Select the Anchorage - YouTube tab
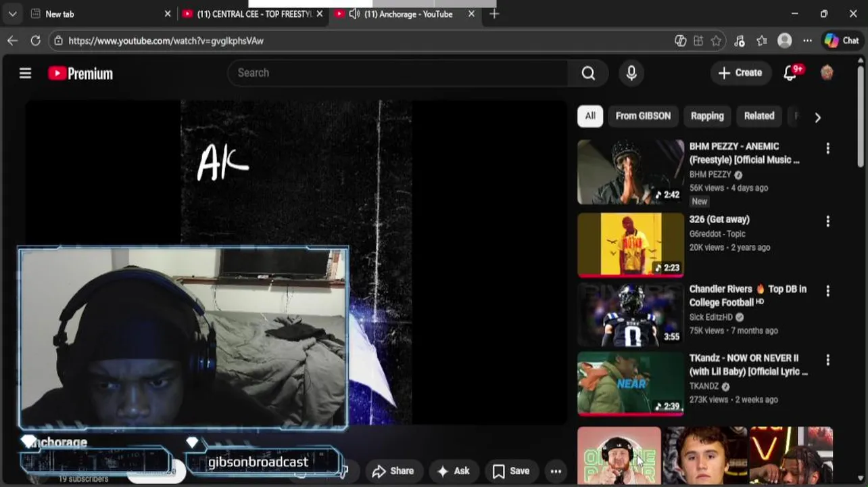 pyautogui.click(x=404, y=14)
